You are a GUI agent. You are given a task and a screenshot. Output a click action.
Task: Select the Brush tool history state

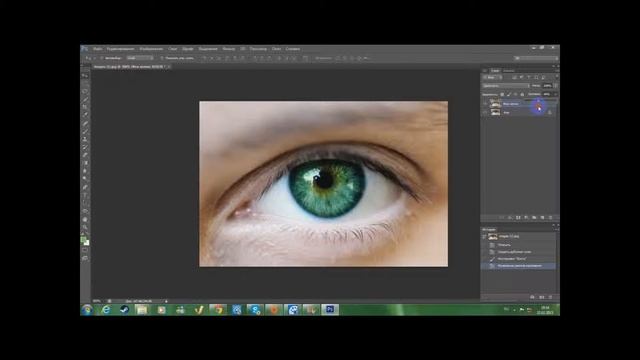pyautogui.click(x=518, y=259)
